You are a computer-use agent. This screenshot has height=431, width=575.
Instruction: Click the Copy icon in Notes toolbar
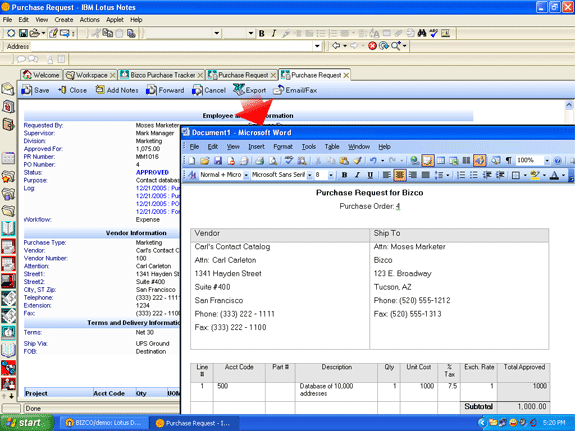coord(107,33)
